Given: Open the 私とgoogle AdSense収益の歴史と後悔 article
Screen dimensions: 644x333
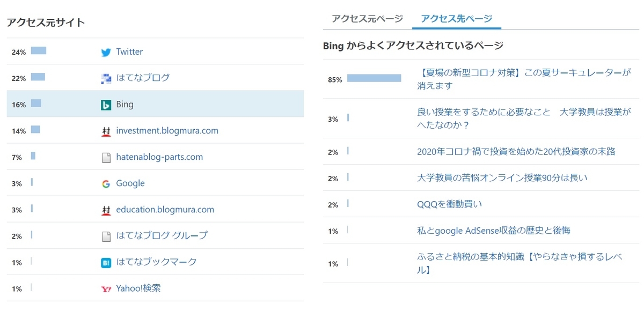Looking at the screenshot, I should tap(493, 231).
